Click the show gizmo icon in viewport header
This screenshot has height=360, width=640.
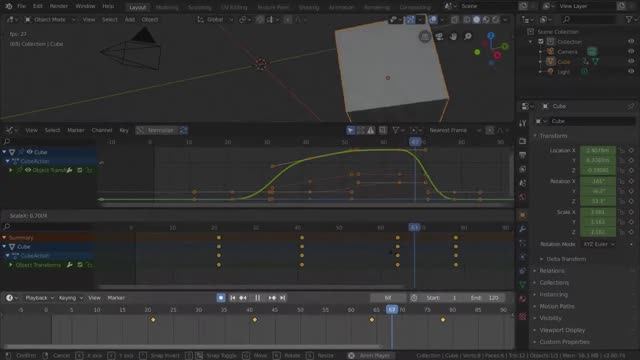point(410,19)
